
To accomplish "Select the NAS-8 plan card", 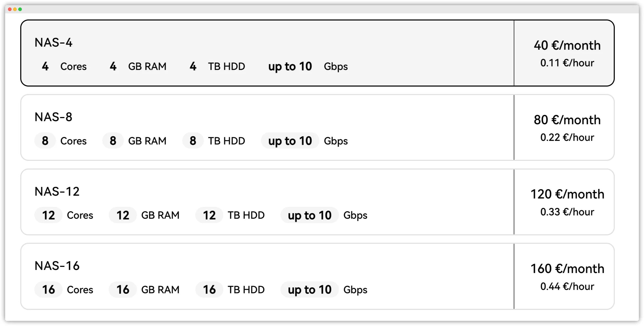I will click(317, 128).
